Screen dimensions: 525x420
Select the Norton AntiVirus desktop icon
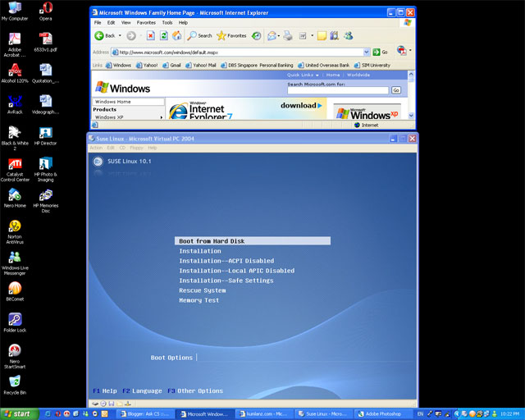pos(15,232)
